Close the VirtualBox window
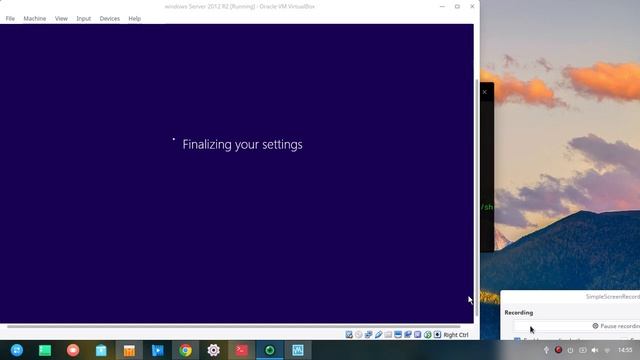 (x=472, y=7)
